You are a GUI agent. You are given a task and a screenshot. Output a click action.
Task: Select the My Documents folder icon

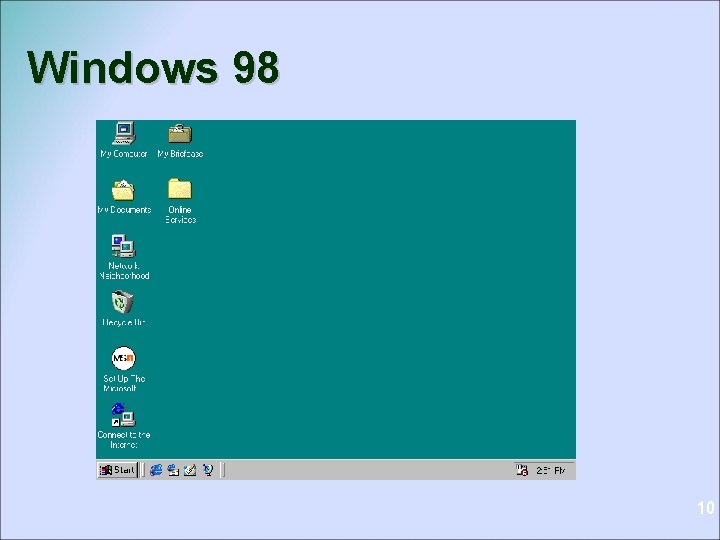click(124, 190)
